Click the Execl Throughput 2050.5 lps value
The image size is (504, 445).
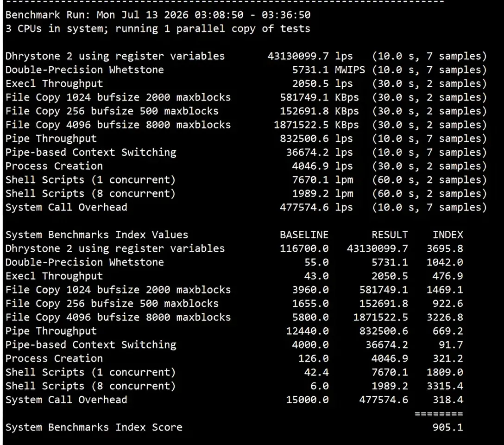[322, 83]
